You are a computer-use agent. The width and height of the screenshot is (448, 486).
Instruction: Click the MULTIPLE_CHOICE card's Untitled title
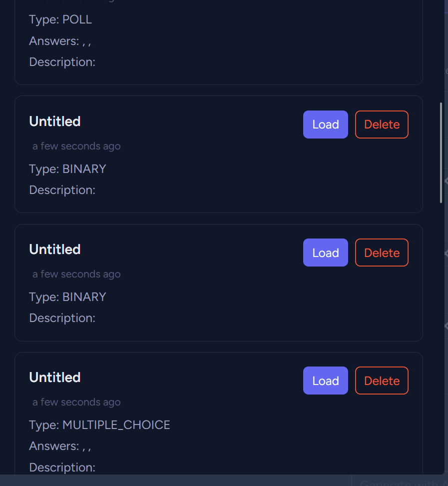tap(55, 377)
